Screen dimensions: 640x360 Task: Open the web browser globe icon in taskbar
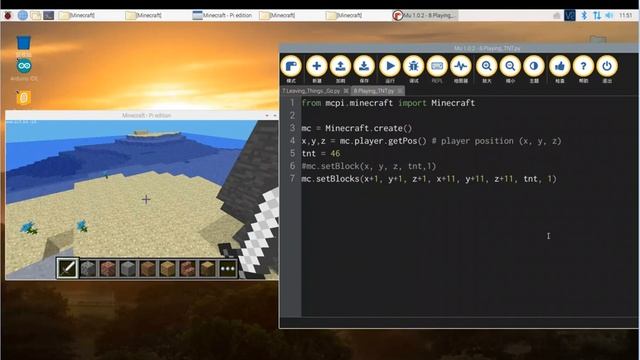[22, 15]
